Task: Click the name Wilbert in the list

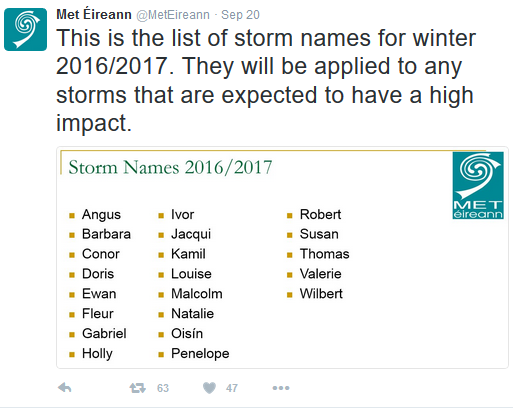Action: coord(321,294)
